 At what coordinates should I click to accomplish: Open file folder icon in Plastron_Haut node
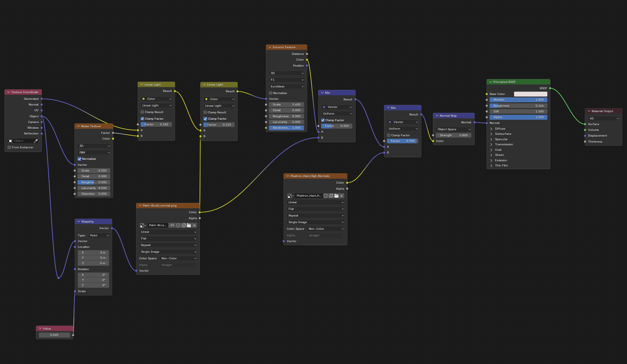coord(337,196)
